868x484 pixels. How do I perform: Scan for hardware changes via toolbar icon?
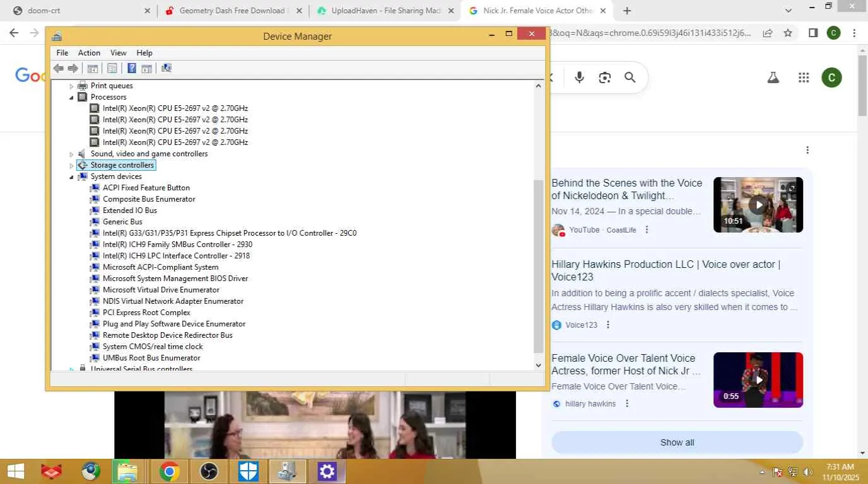click(167, 69)
